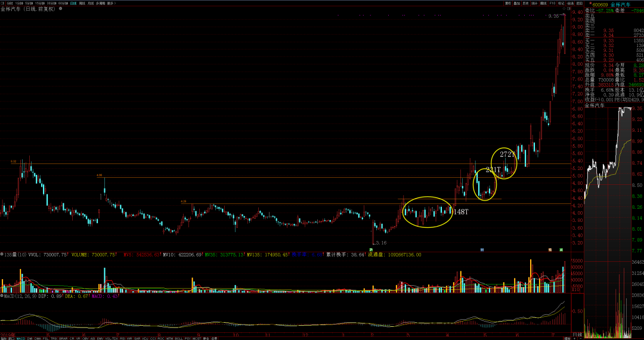Click the MACD(12,26,9) indicator label
The height and width of the screenshot is (340, 644).
(20, 296)
